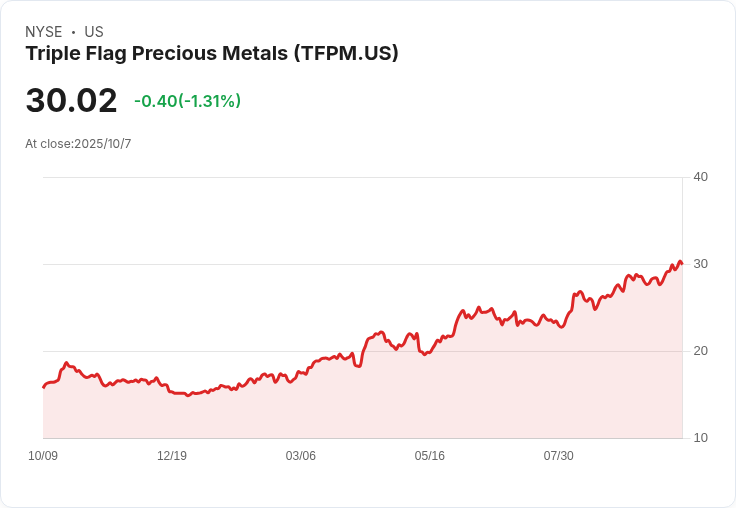Click the top horizontal gridline at 40

click(x=360, y=178)
